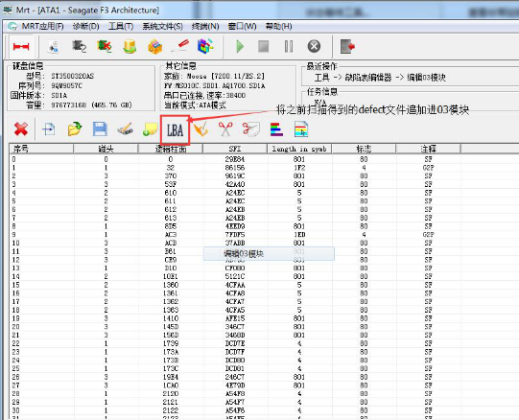Click the yellow note with green plus icon
This screenshot has height=420, width=519.
(151, 129)
